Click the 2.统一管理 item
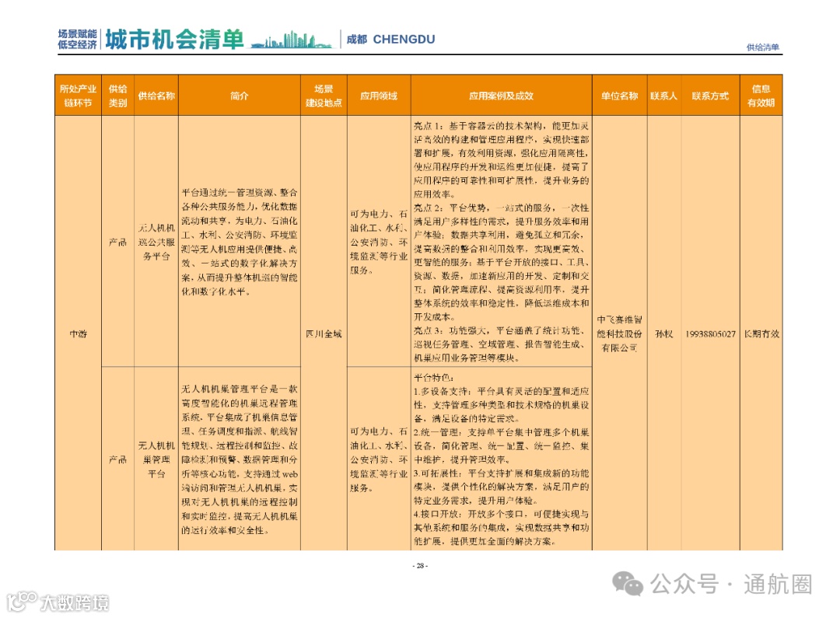This screenshot has width=840, height=618. (x=502, y=445)
